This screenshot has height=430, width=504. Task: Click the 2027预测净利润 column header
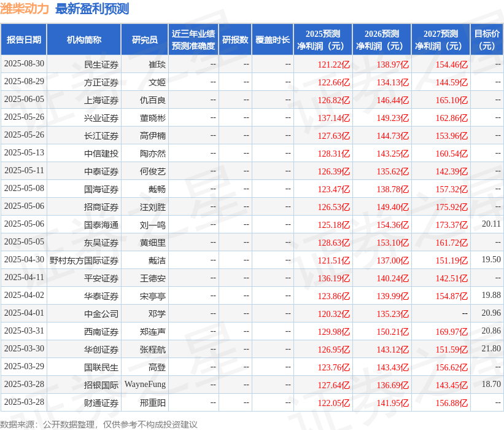pyautogui.click(x=441, y=39)
